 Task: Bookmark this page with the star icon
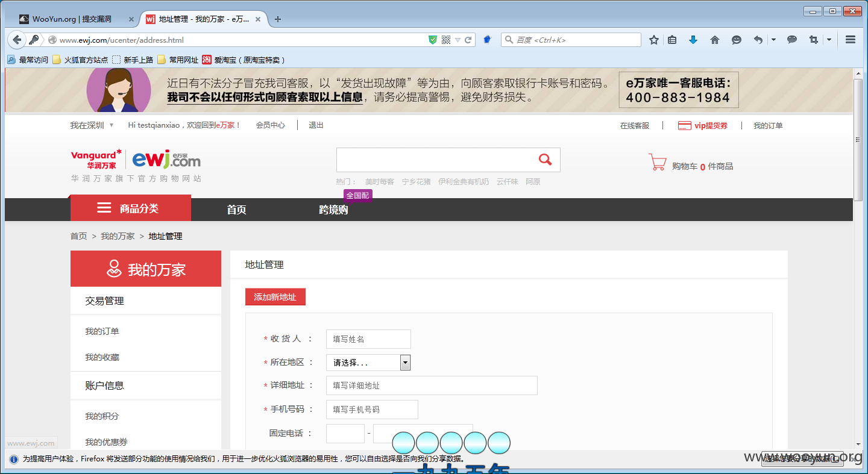654,40
